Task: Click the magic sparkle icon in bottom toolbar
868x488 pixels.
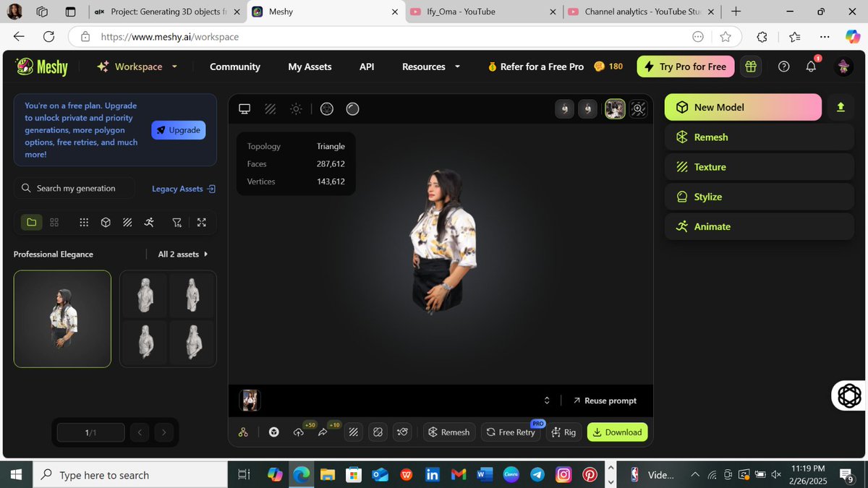Action: click(x=403, y=432)
